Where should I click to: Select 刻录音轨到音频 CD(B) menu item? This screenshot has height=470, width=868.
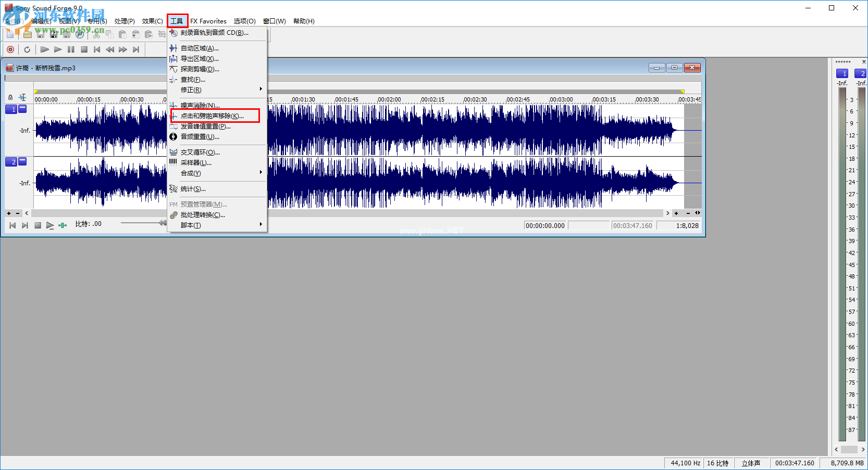[x=217, y=33]
